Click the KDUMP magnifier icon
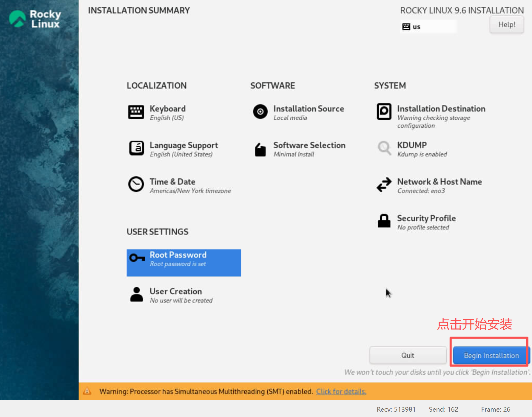This screenshot has height=417, width=532. [384, 148]
